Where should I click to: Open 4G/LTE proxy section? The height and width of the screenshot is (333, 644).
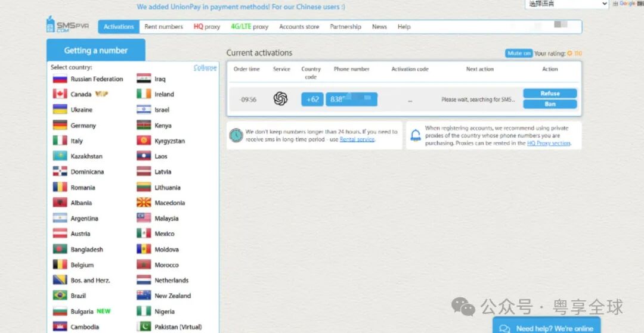[x=249, y=27]
